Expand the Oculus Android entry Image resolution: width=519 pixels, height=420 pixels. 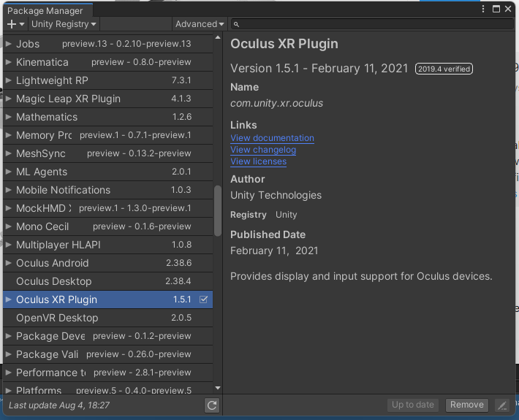[9, 263]
